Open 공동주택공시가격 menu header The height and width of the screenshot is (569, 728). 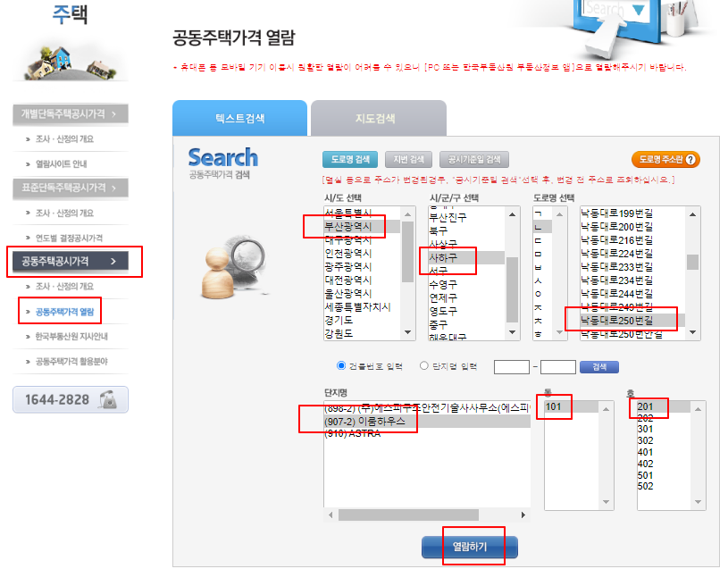pyautogui.click(x=71, y=262)
